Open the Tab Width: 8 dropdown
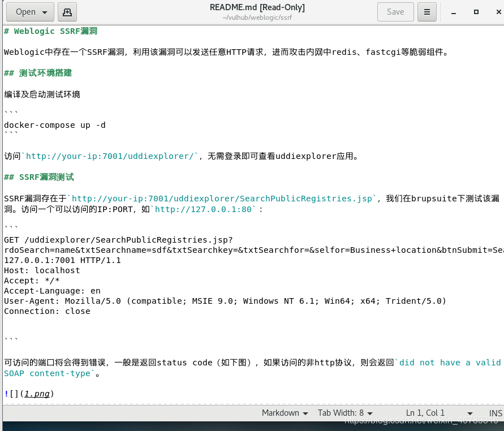Viewport: 504px width, 431px height. coord(345,413)
